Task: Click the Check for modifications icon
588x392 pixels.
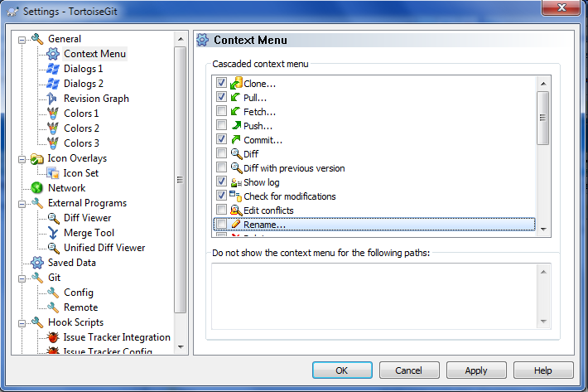Action: tap(235, 196)
